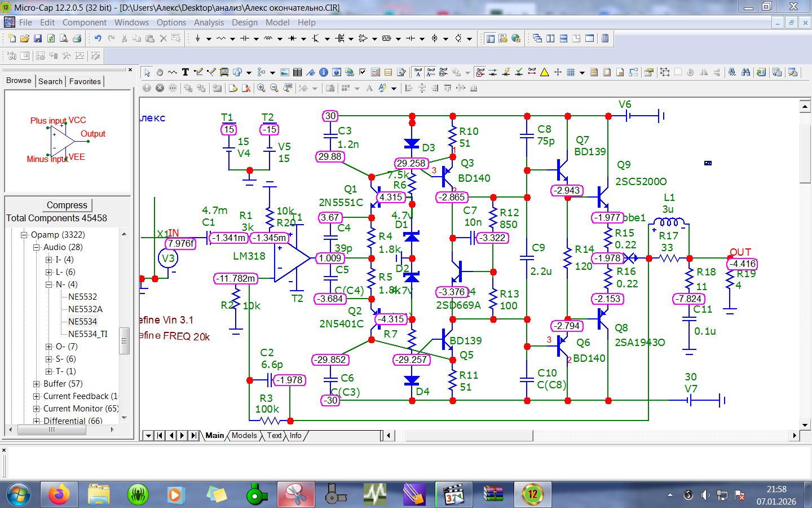The image size is (812, 508).
Task: Click the checkbox icon in schematic toolbar
Action: point(363,72)
